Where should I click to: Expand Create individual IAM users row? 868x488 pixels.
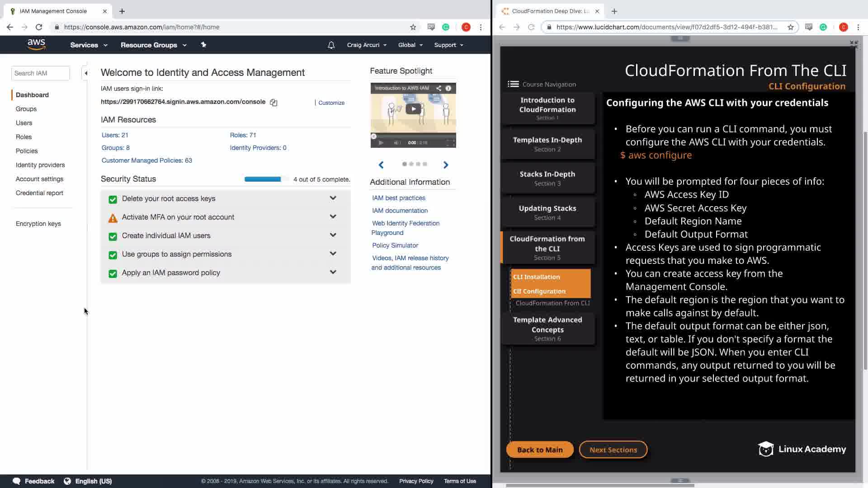(x=333, y=235)
